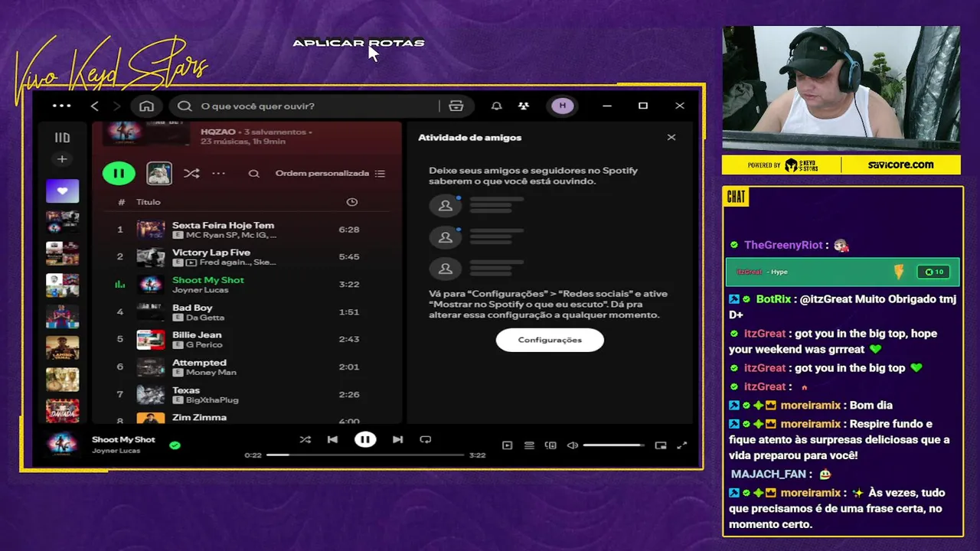This screenshot has height=551, width=980.
Task: Toggle the friends activity icon
Action: point(524,106)
